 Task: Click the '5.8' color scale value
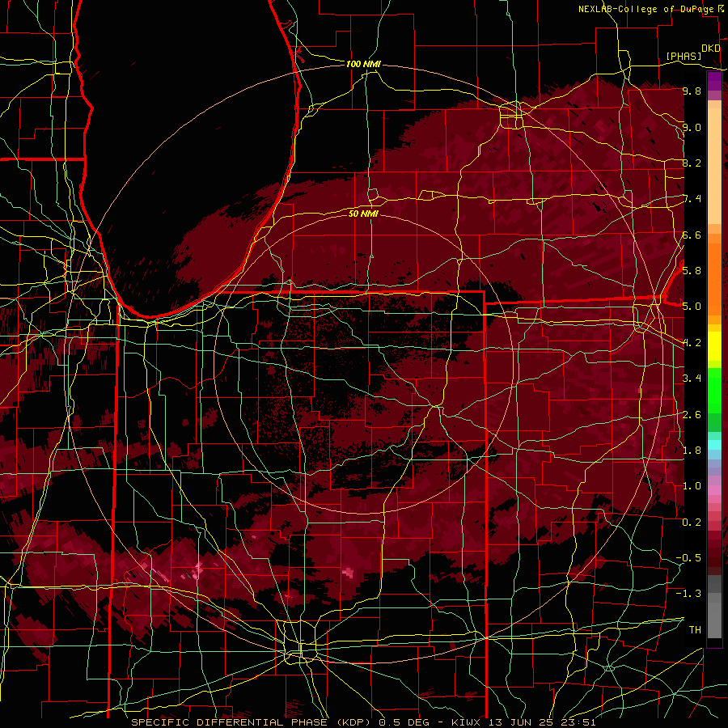coord(692,271)
